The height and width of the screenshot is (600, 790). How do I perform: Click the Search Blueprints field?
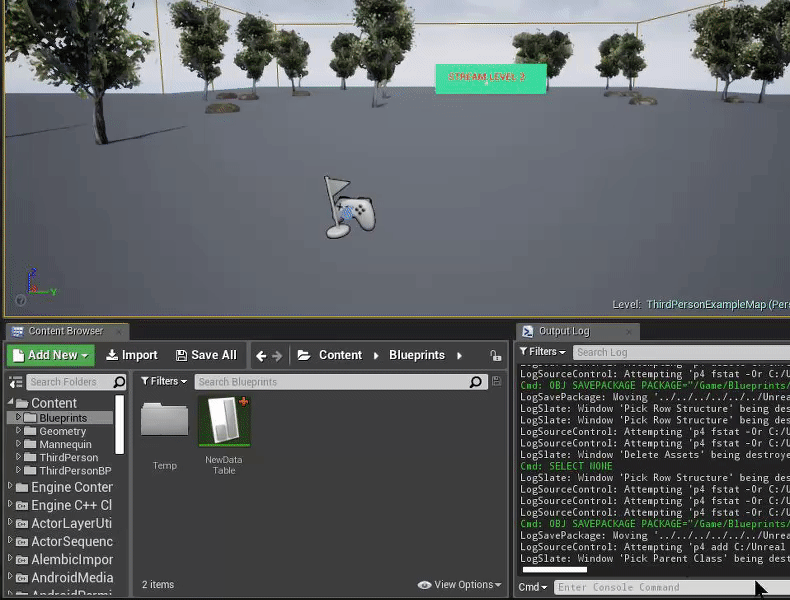coord(333,382)
